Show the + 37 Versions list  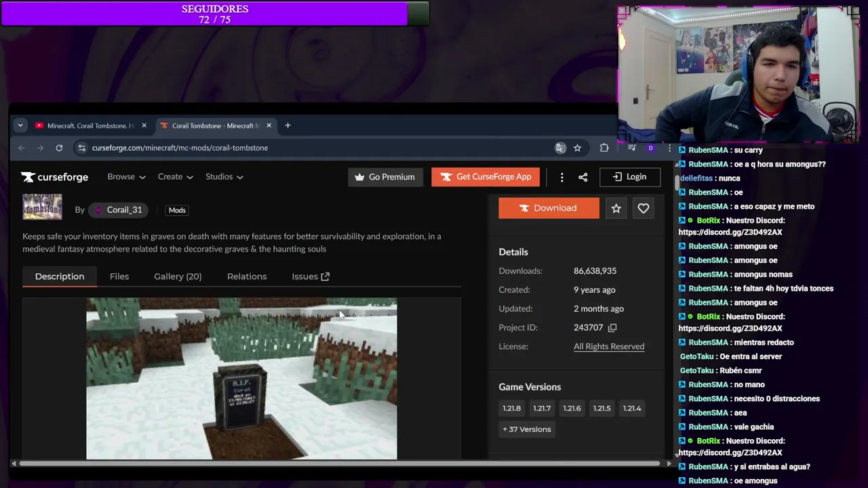[527, 429]
